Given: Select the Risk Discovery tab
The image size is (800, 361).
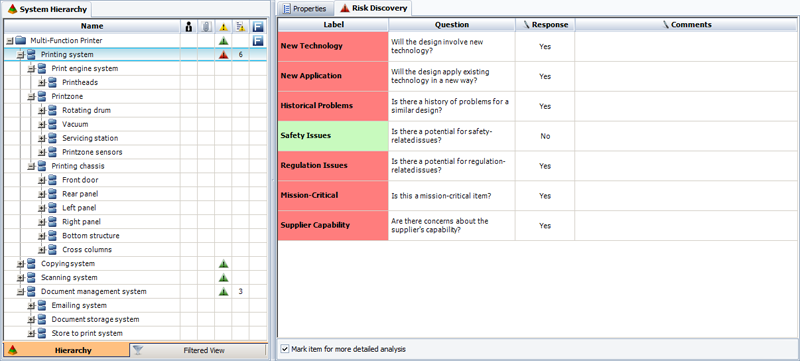Looking at the screenshot, I should tap(374, 8).
